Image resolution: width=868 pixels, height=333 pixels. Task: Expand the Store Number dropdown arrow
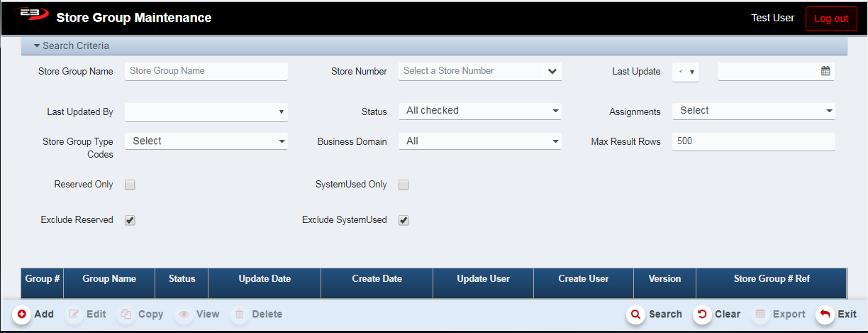tap(552, 71)
